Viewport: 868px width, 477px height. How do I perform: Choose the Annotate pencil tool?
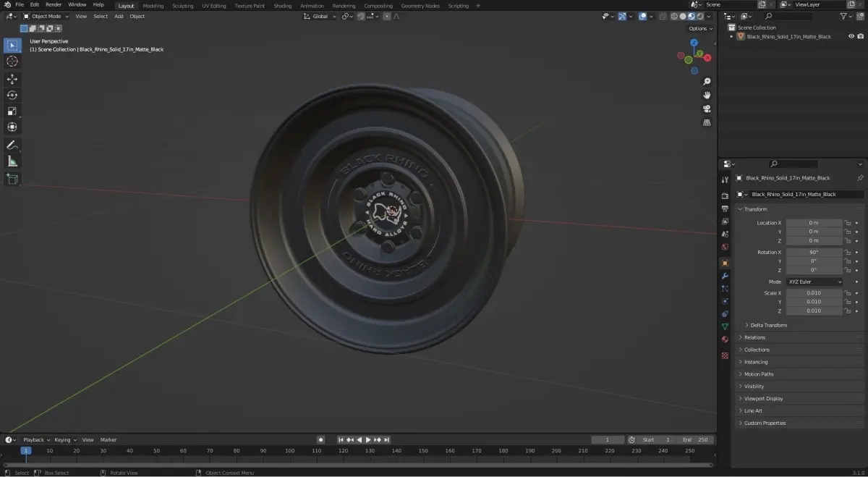(12, 145)
